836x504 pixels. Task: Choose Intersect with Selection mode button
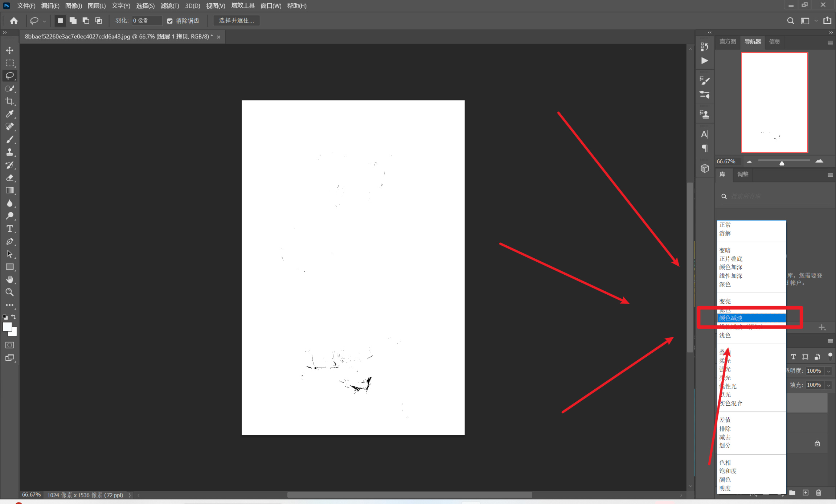coord(98,21)
